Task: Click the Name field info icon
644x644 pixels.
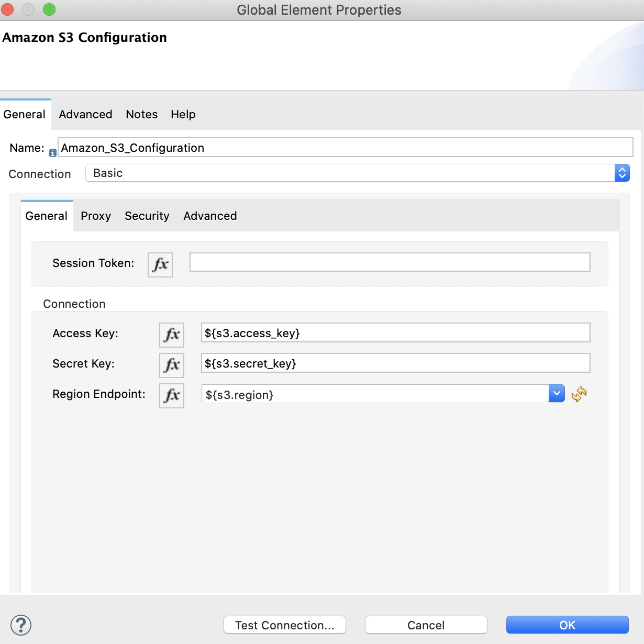Action: 53,153
